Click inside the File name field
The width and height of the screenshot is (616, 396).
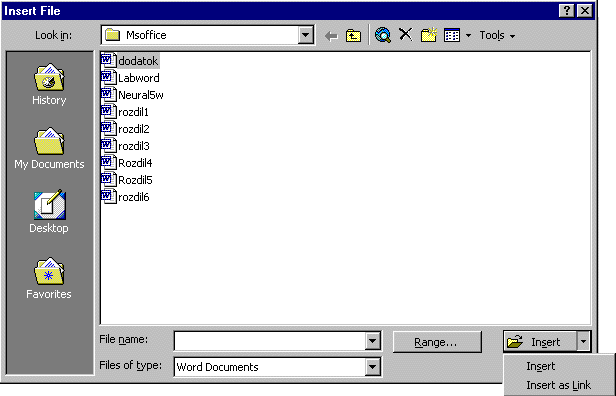coord(270,341)
